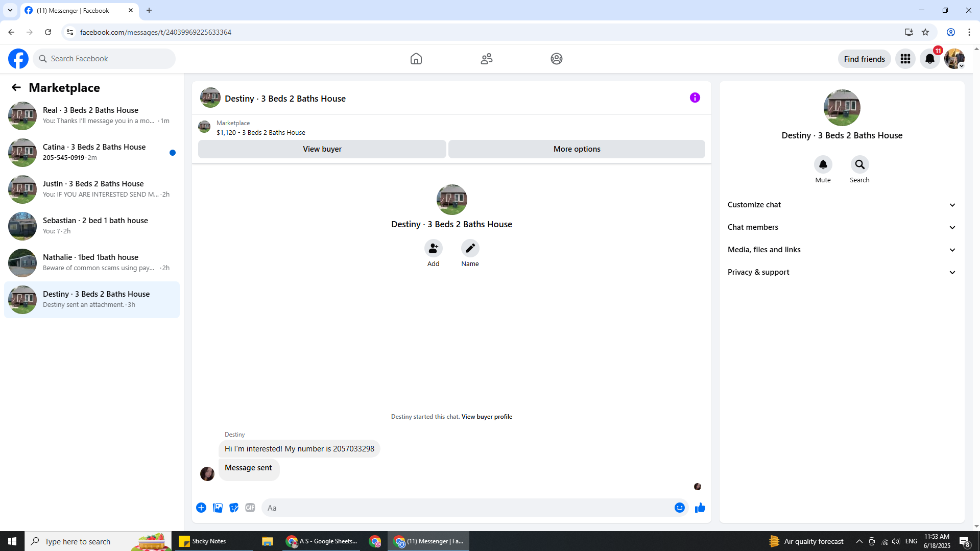Open the Windows Start menu
This screenshot has width=980, height=551.
click(x=12, y=541)
